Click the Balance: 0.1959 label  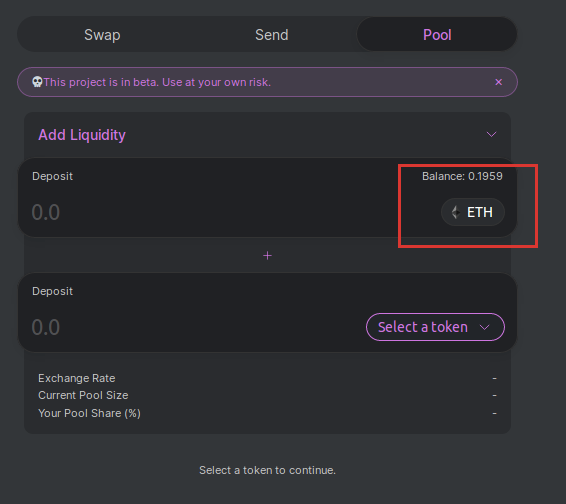tap(462, 176)
